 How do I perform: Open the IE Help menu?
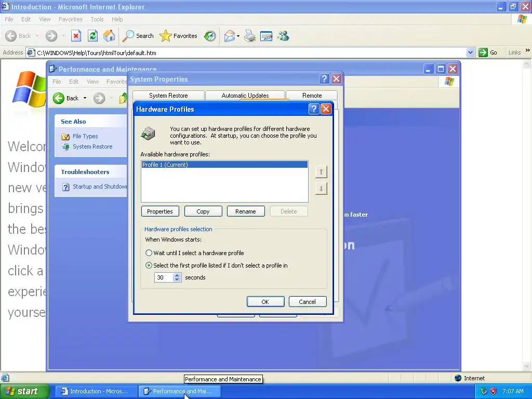pos(117,19)
